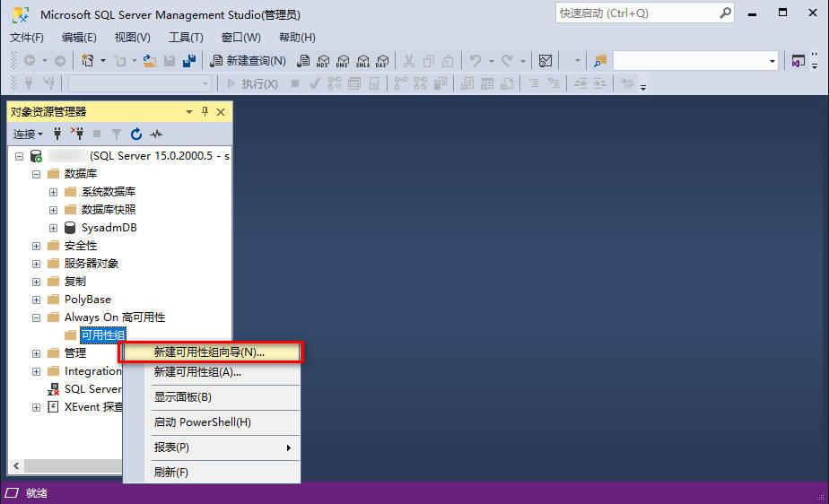829x504 pixels.
Task: Click the Open File folder icon
Action: (150, 61)
